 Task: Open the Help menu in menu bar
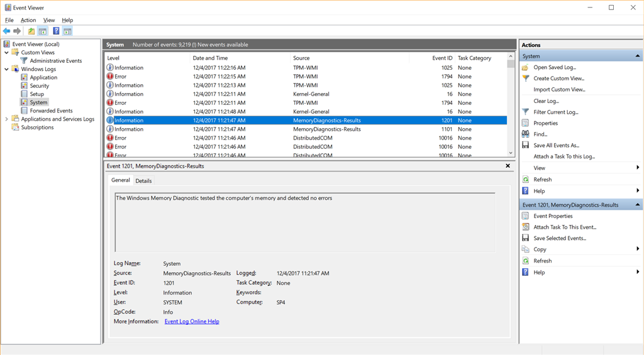(67, 20)
